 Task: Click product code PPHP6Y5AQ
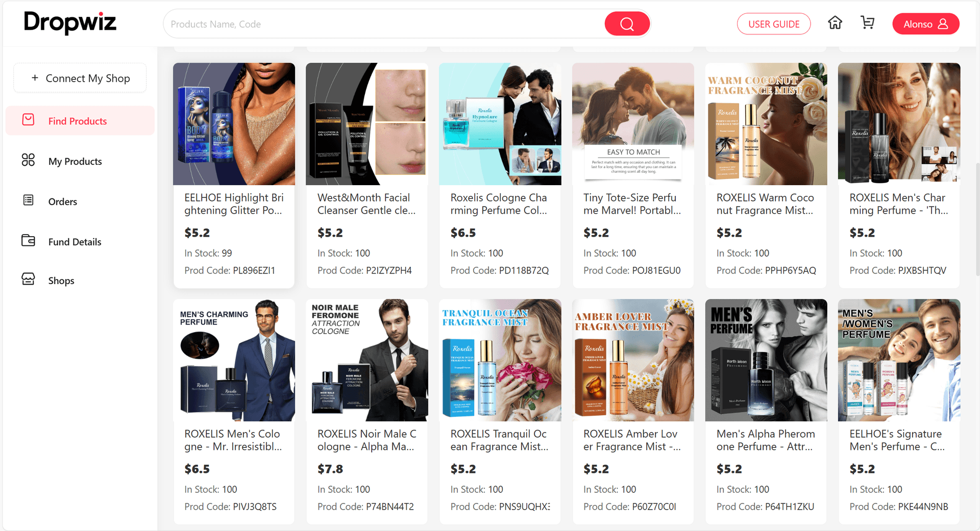(791, 270)
